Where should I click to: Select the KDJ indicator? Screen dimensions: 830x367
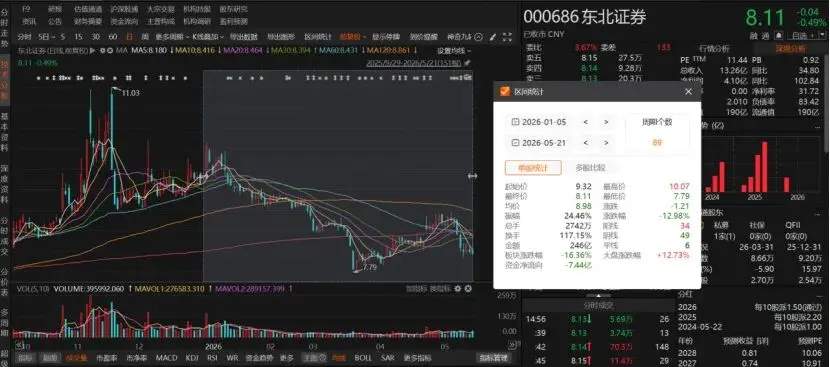coord(192,358)
